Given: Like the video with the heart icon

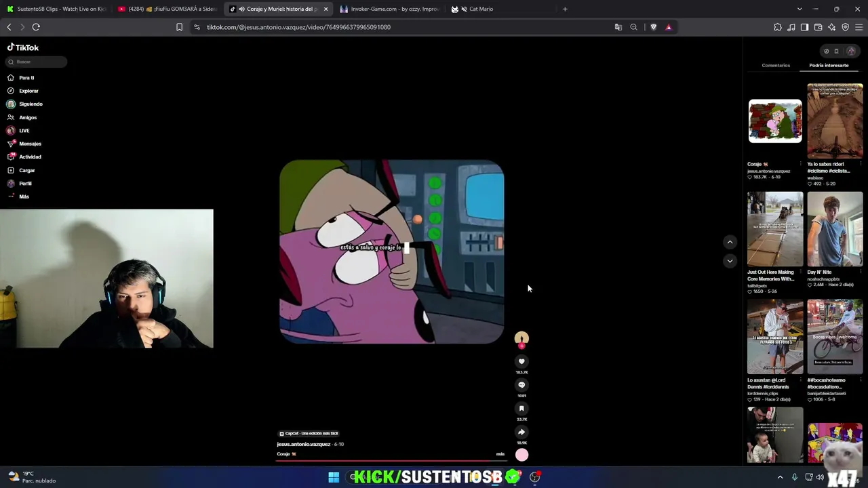Looking at the screenshot, I should pyautogui.click(x=521, y=361).
